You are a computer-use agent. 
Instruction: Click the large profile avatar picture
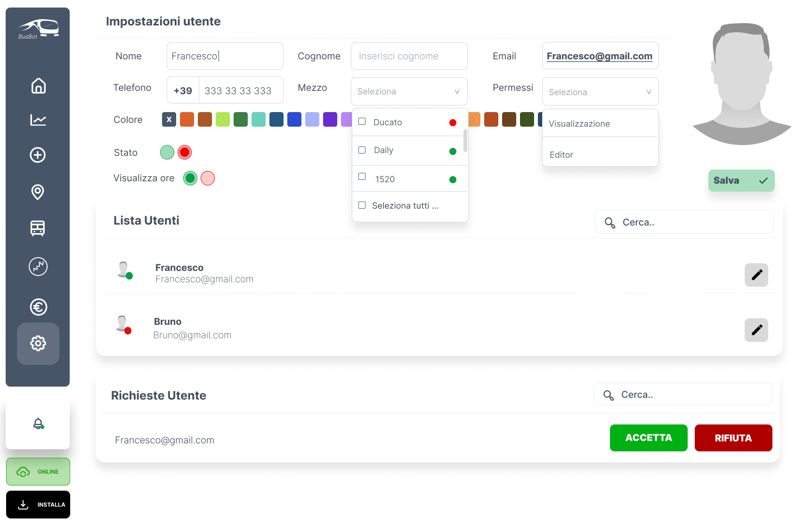click(742, 84)
